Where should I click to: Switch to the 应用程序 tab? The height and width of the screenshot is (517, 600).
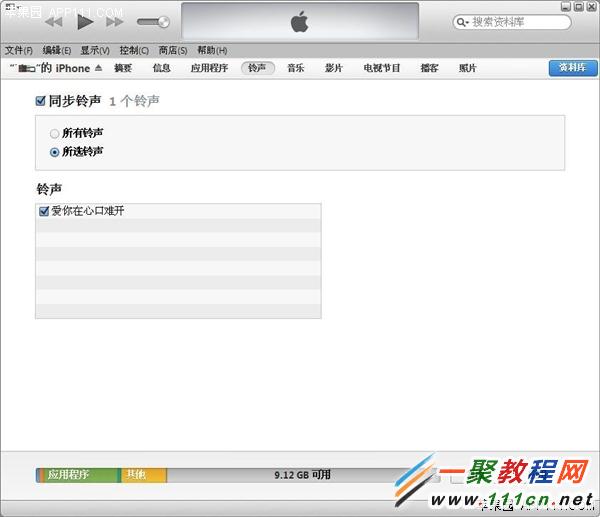tap(209, 68)
